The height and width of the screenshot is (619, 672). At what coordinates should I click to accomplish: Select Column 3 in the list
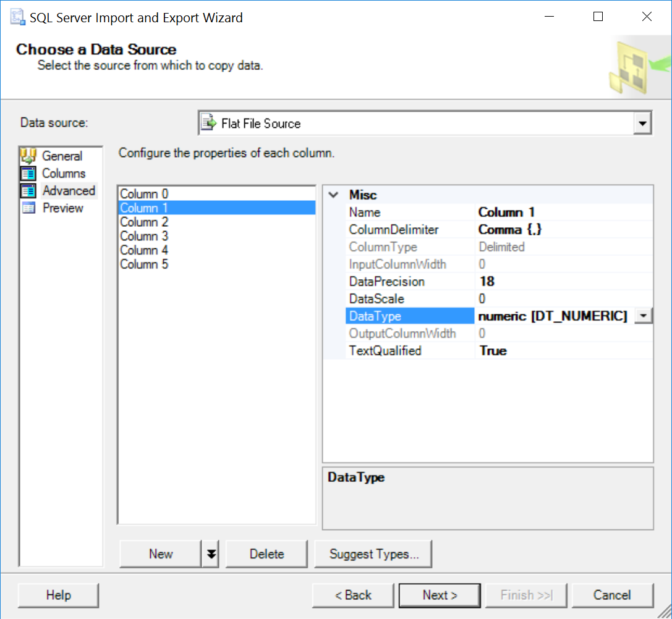point(144,236)
